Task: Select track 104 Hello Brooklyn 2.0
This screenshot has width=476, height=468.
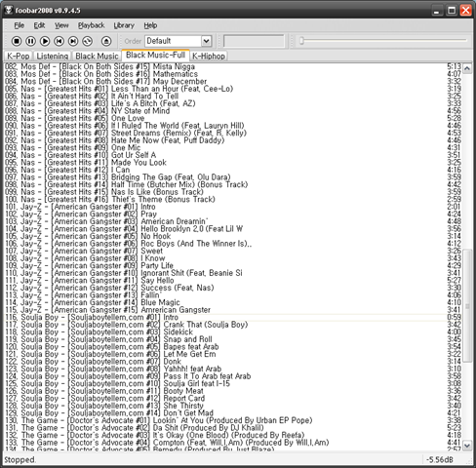Action: click(233, 229)
